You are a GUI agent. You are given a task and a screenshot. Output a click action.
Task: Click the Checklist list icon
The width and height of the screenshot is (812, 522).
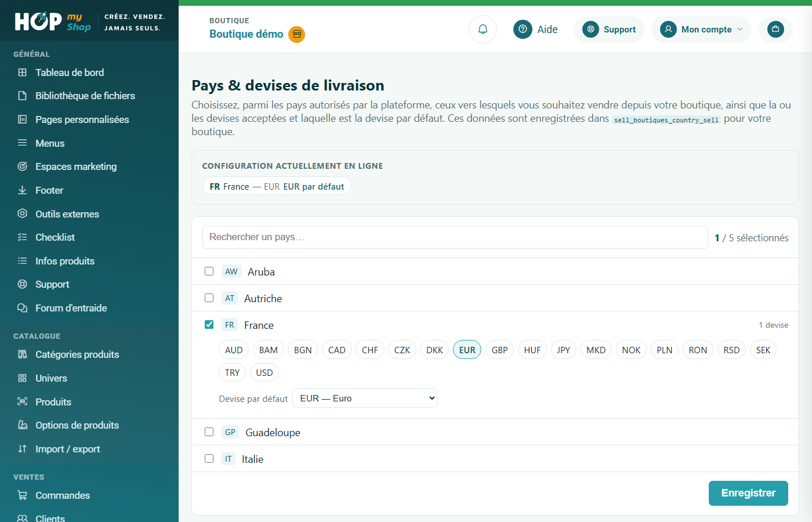pyautogui.click(x=23, y=237)
